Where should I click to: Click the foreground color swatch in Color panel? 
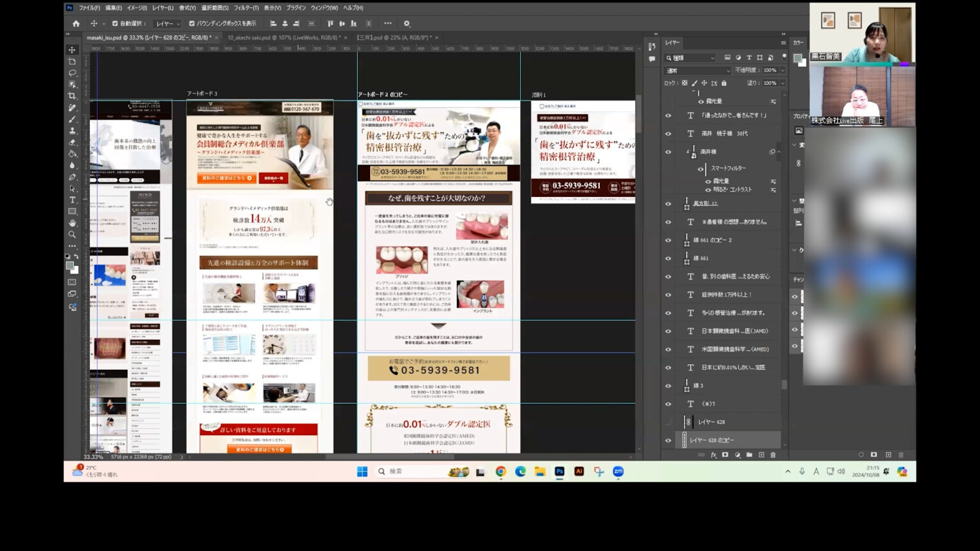(x=797, y=58)
